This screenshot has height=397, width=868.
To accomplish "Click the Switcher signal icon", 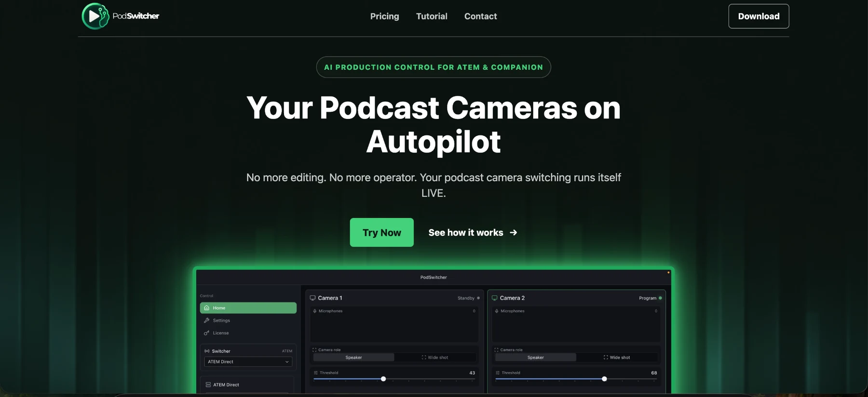I will [207, 351].
